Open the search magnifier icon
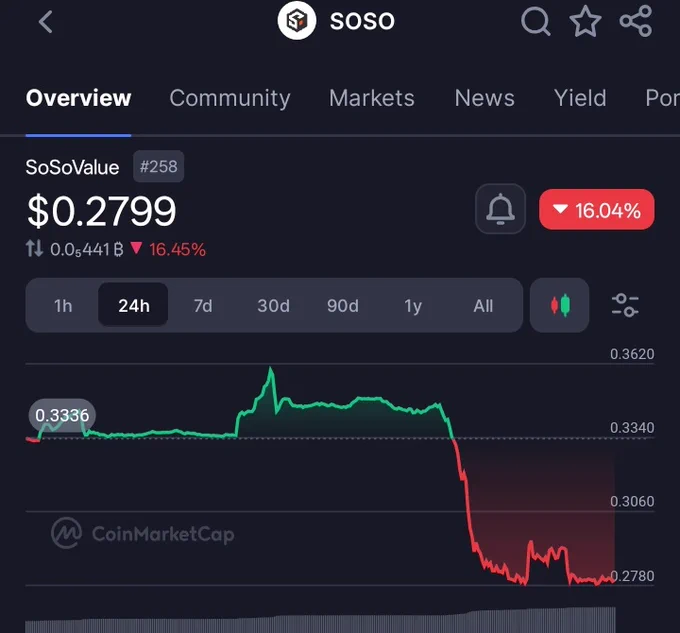The image size is (680, 633). (x=536, y=21)
